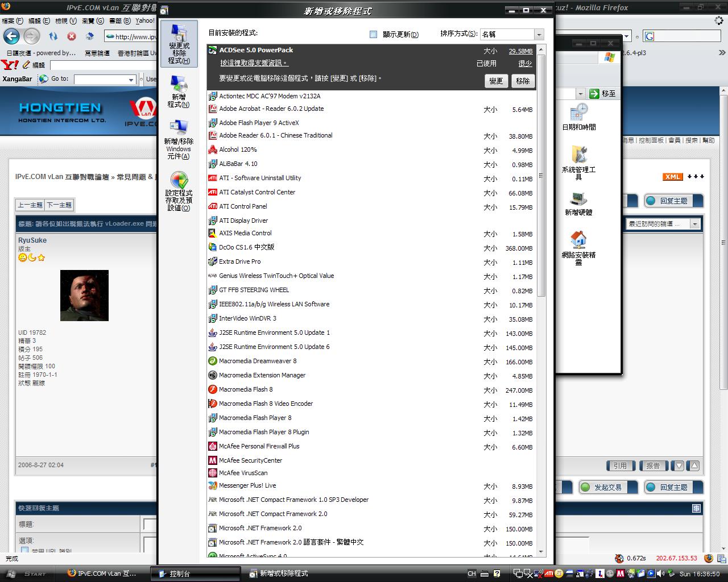Open the 檔案 (F) menu in Firefox

[13, 20]
